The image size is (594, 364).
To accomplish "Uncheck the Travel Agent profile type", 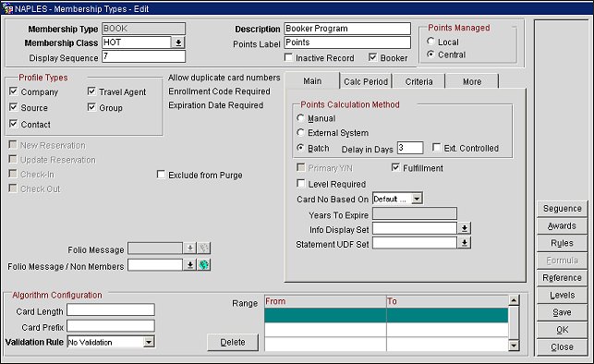I will [x=91, y=91].
